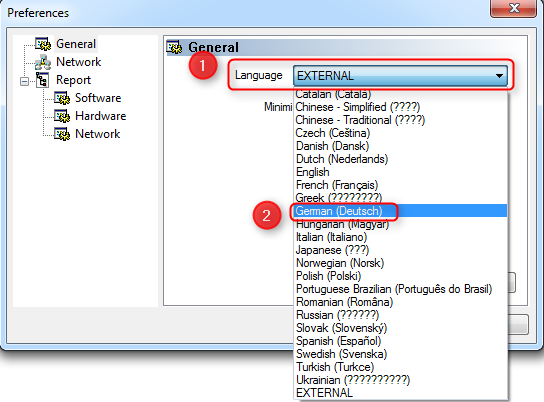Viewport: 544px width, 402px height.
Task: Choose Czech (Čeština) language
Action: click(x=400, y=133)
